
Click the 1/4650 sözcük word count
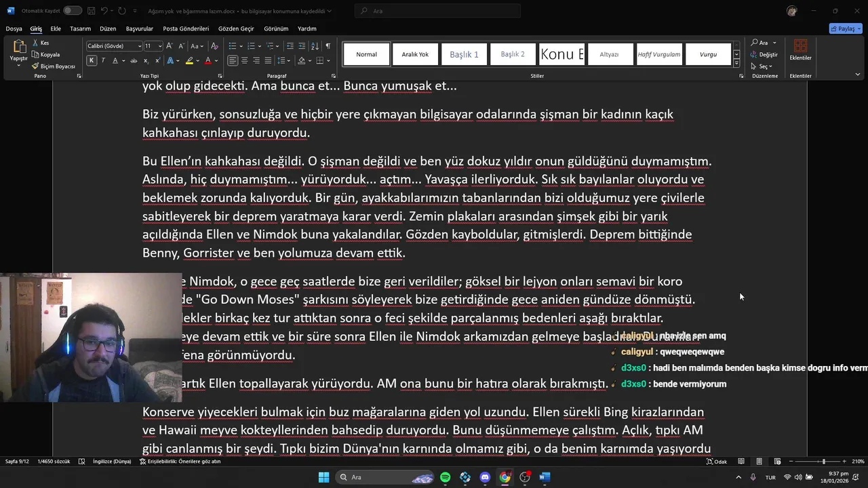click(x=54, y=462)
